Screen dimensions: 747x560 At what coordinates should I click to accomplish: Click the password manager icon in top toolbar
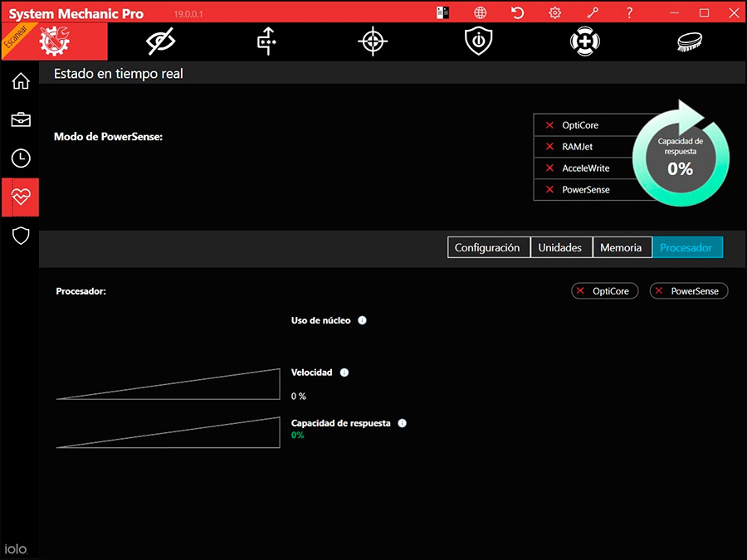point(267,41)
